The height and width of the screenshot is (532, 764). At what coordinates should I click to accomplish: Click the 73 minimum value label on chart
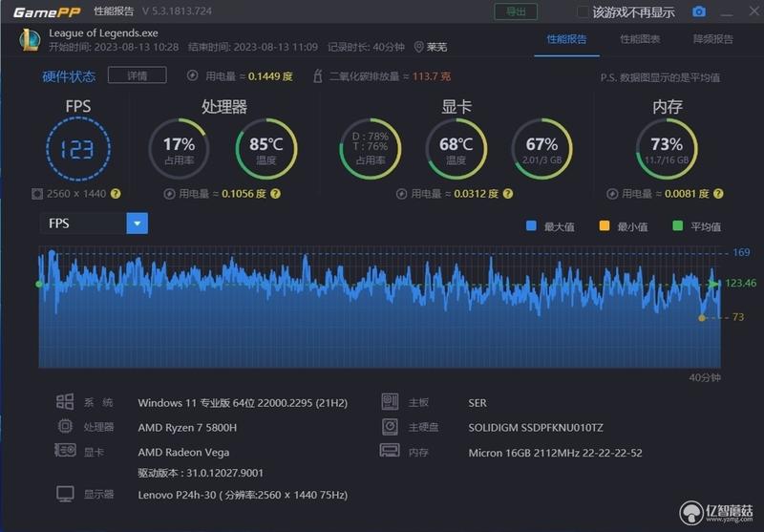(x=738, y=317)
